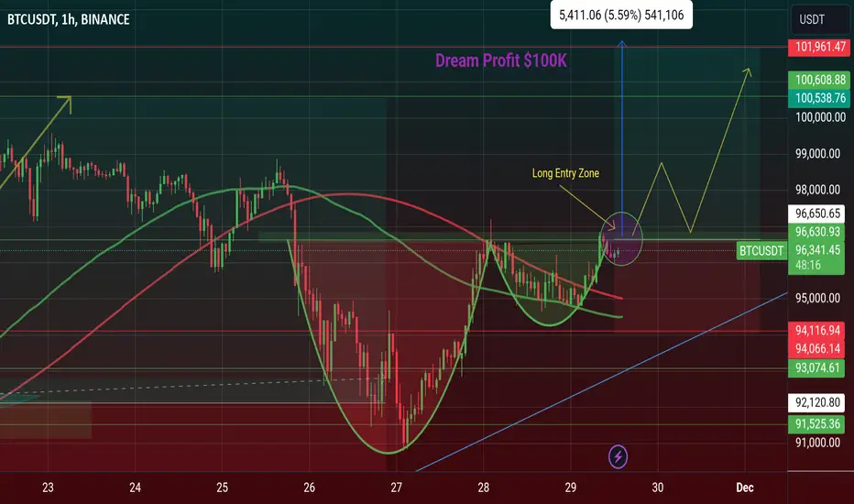Click date 30 on the time axis
The height and width of the screenshot is (504, 854).
tap(658, 488)
